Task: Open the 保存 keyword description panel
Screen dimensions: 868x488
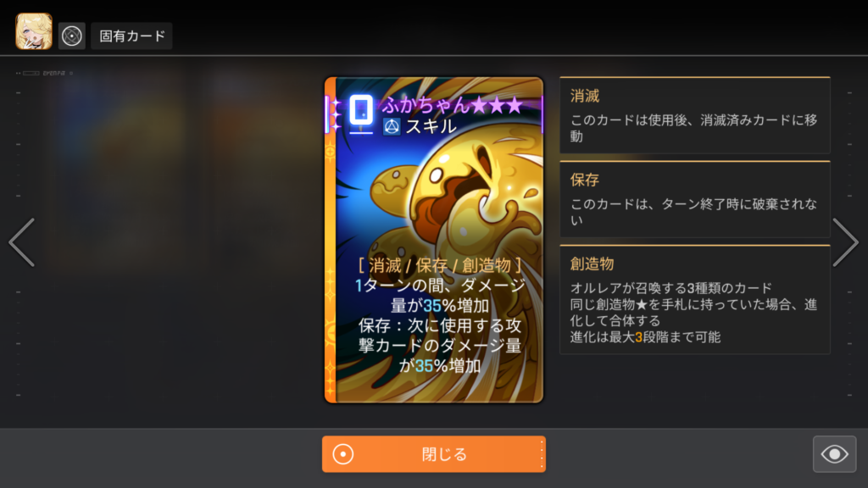Action: 695,199
